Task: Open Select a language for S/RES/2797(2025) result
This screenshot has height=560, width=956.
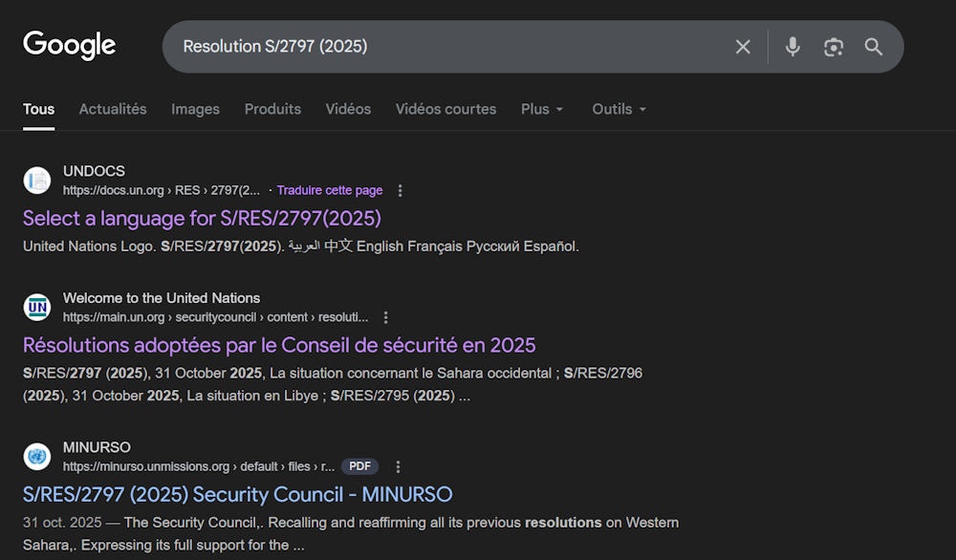Action: coord(202,218)
